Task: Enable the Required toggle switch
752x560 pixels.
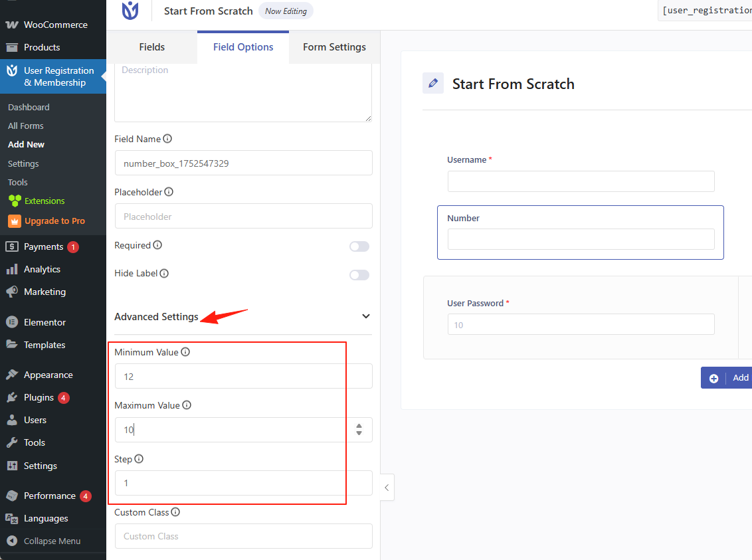Action: [x=359, y=246]
